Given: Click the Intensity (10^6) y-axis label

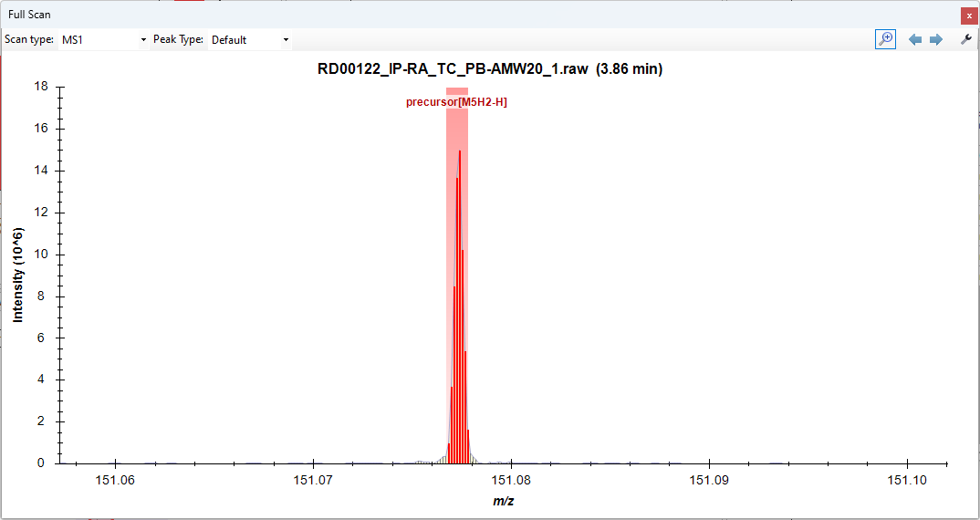Looking at the screenshot, I should tap(18, 275).
